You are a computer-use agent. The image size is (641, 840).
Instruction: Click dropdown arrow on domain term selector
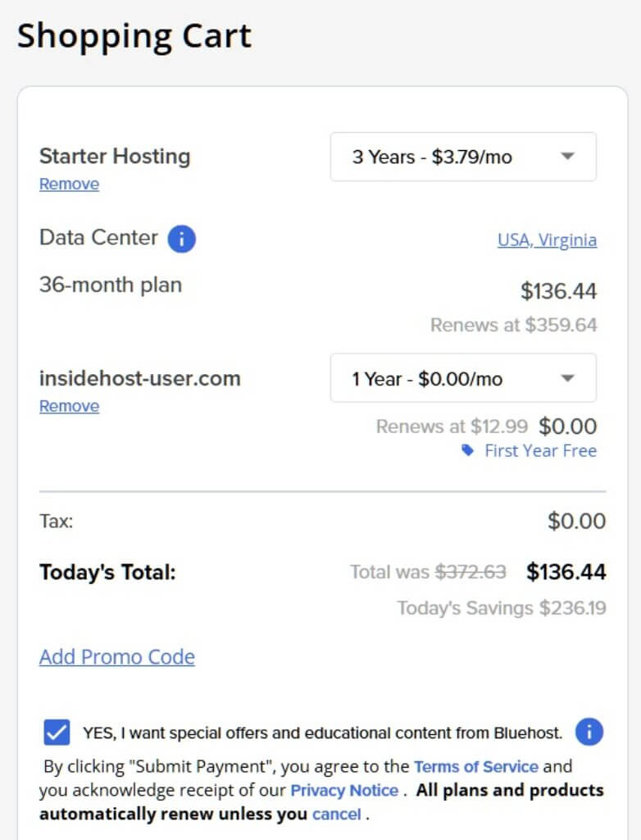click(567, 378)
